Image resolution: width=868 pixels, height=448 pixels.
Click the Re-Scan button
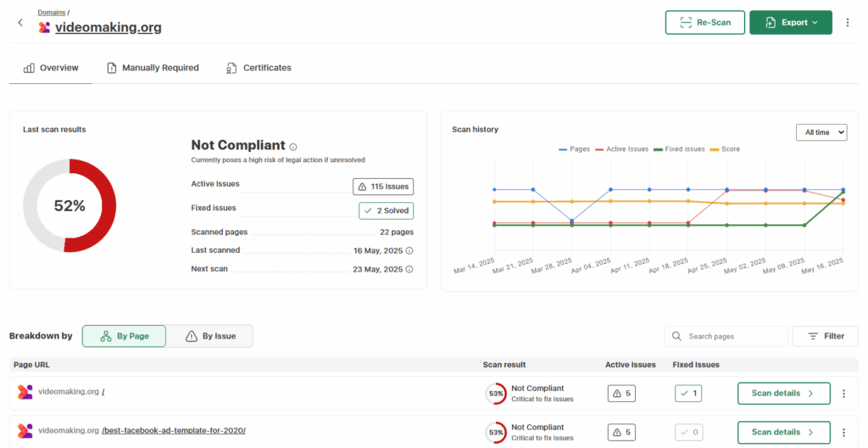click(704, 23)
